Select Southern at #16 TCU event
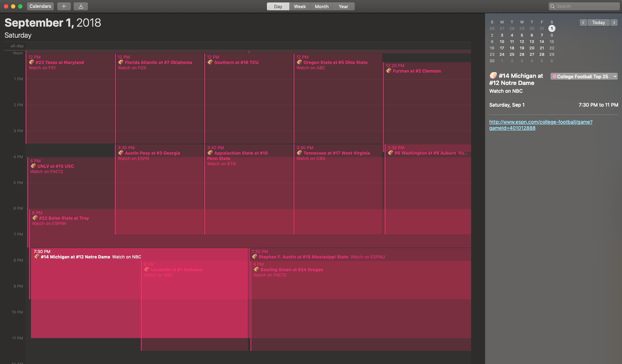This screenshot has width=622, height=364. point(249,98)
